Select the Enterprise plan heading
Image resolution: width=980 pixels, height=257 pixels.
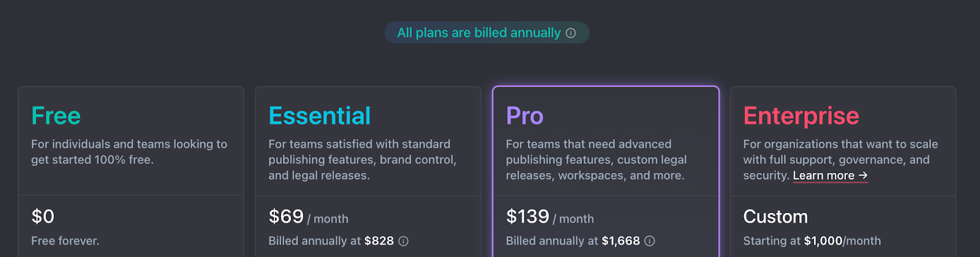click(x=801, y=115)
